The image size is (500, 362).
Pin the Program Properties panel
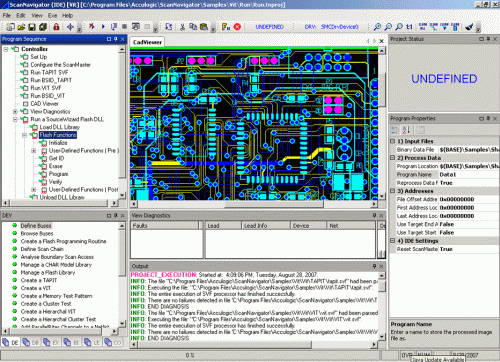[x=488, y=118]
